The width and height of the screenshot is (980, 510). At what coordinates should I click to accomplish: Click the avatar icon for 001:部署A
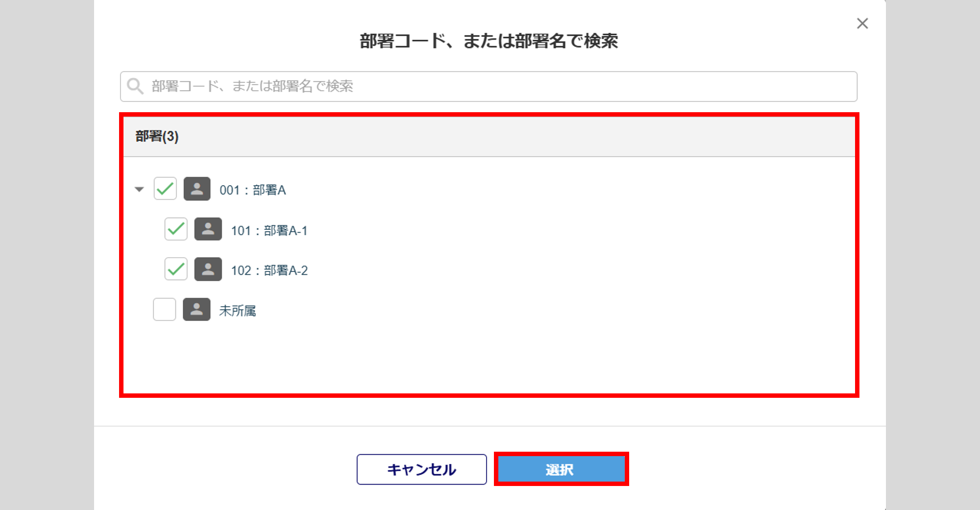click(x=197, y=189)
